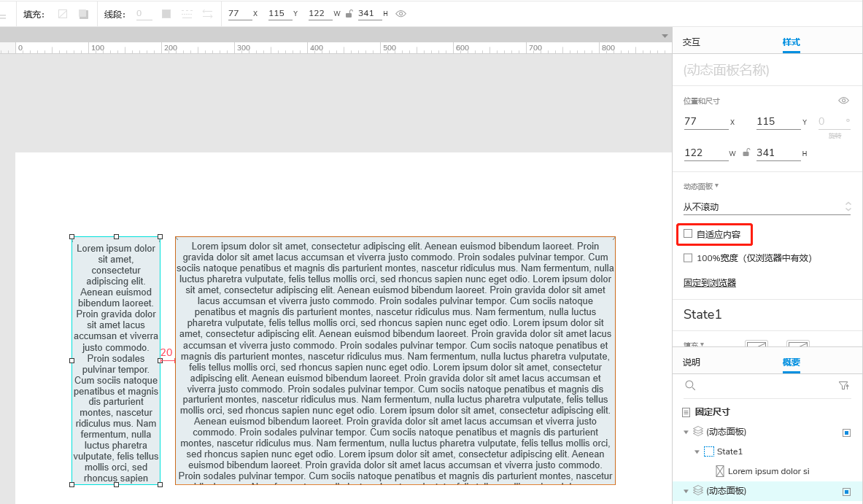Viewport: 863px width, 504px height.
Task: Click the page icon beside 固定尺寸
Action: point(686,411)
